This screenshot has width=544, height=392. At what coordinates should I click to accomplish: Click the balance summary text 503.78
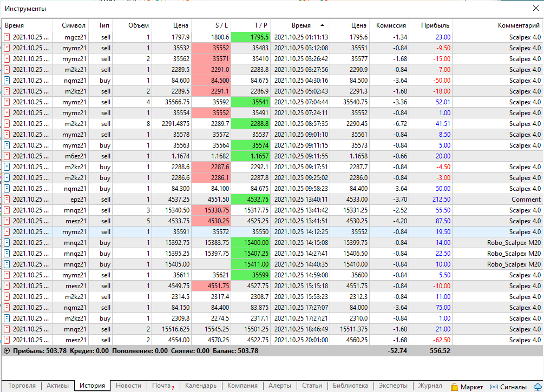coord(235,351)
